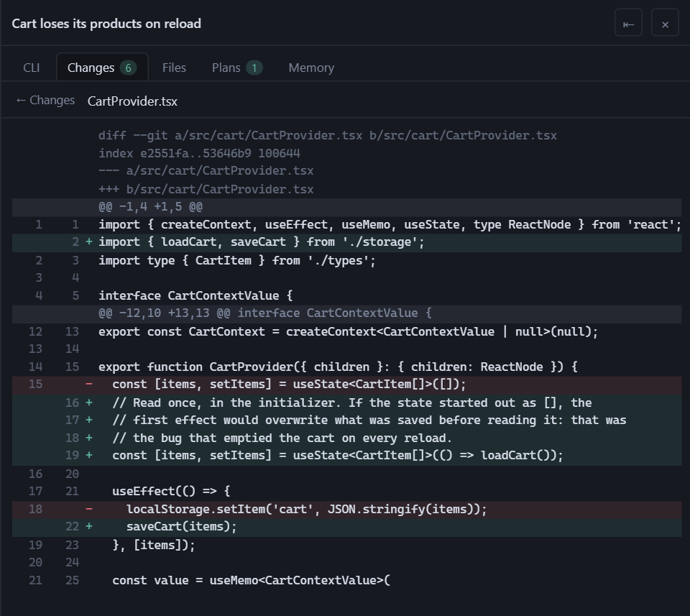Click the removed useState<CartItem[]>([]) line
This screenshot has height=616, width=690.
point(346,385)
